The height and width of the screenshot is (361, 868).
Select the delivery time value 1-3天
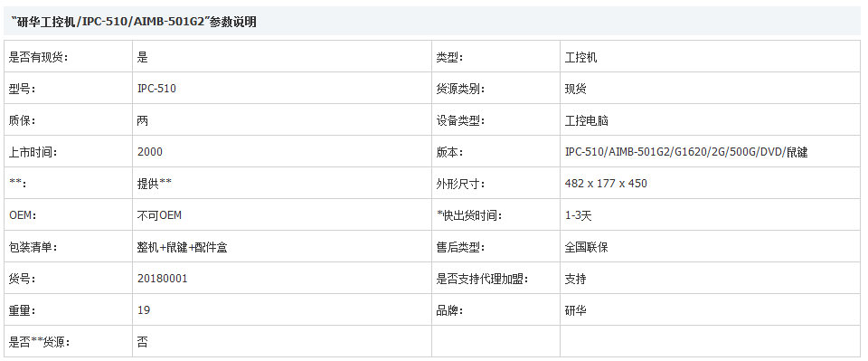pyautogui.click(x=578, y=215)
